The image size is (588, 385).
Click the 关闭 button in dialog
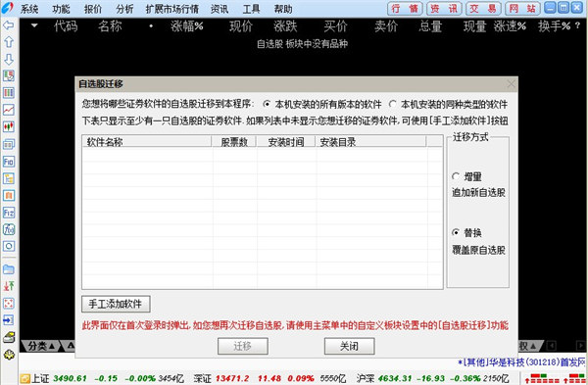tap(349, 346)
